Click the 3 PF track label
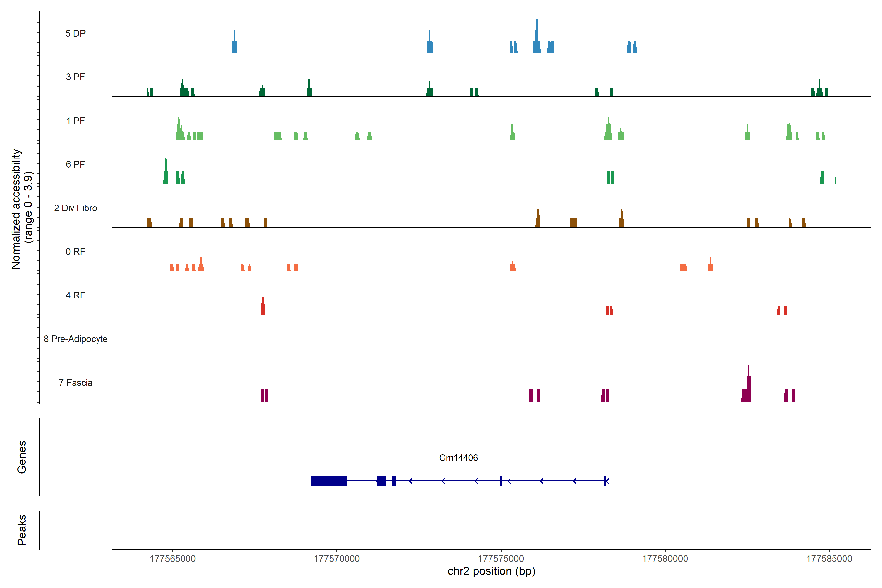Screen dimensions: 882x588 [x=75, y=77]
